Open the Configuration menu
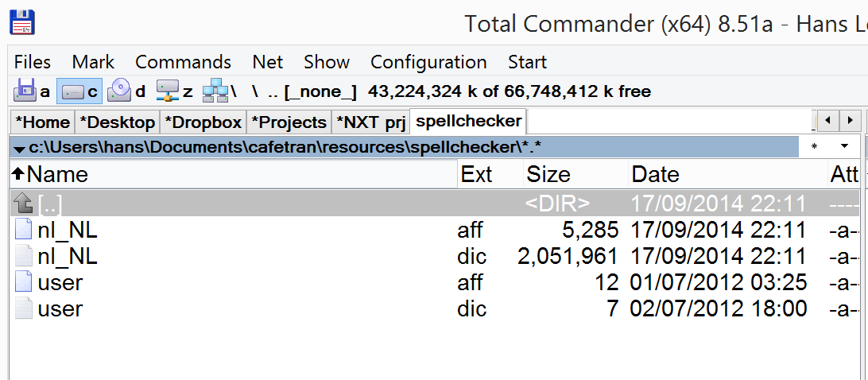Viewport: 868px width, 380px height. click(x=428, y=62)
